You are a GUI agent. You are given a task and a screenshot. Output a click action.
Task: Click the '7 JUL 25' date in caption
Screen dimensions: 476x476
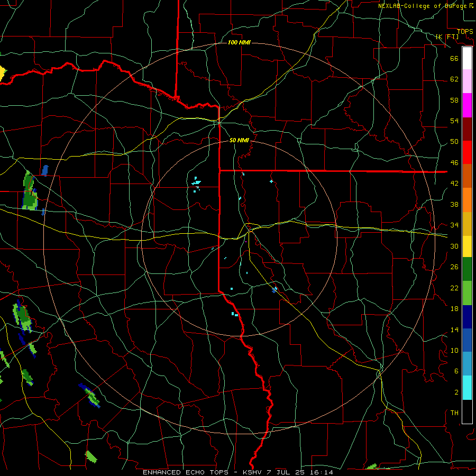click(x=287, y=472)
